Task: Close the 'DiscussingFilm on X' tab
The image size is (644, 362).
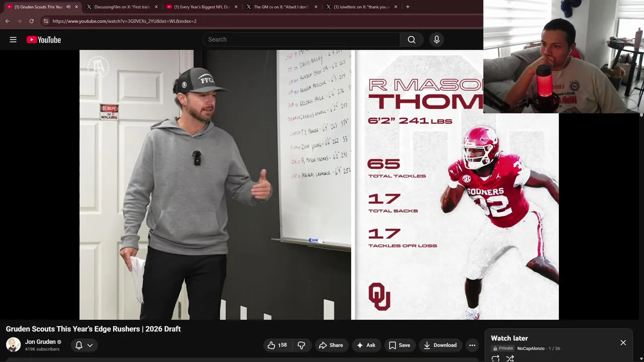Action: [x=156, y=7]
